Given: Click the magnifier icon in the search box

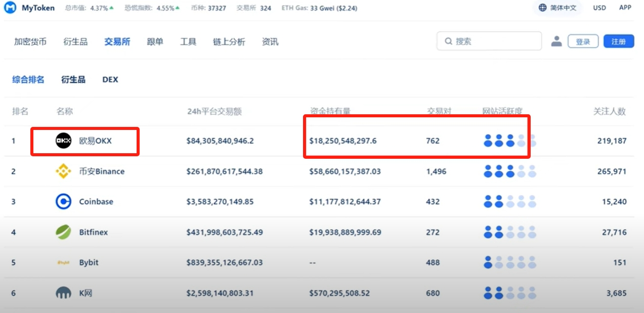Looking at the screenshot, I should tap(448, 41).
